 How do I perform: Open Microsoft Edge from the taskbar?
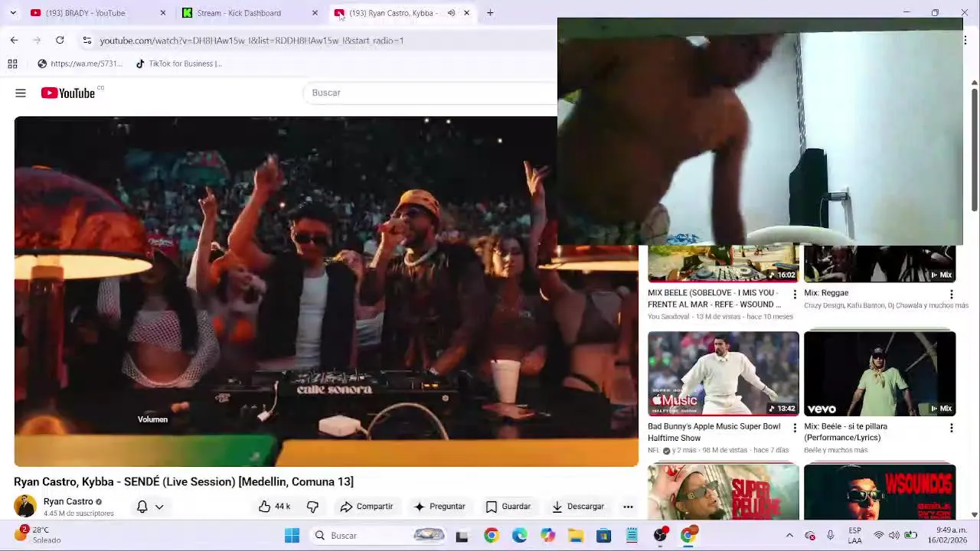point(519,536)
